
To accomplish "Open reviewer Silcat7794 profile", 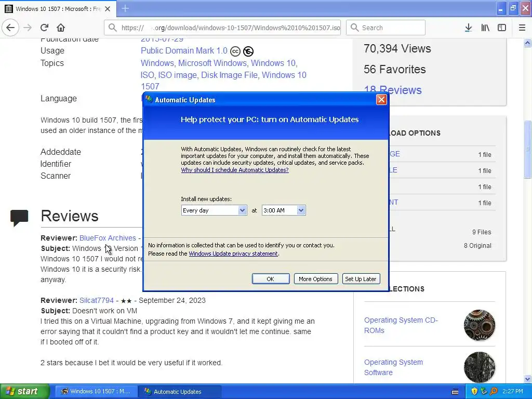I will click(96, 301).
